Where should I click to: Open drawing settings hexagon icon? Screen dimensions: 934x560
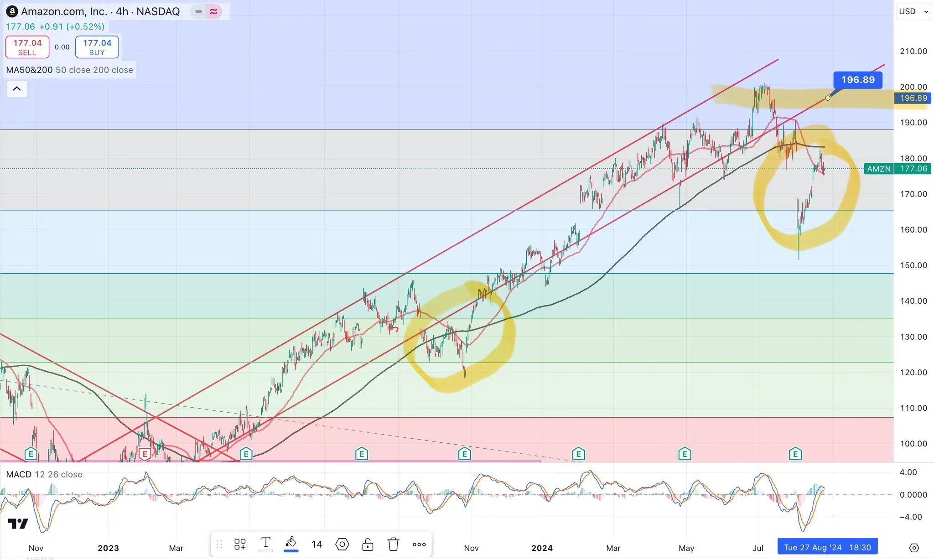(x=342, y=544)
